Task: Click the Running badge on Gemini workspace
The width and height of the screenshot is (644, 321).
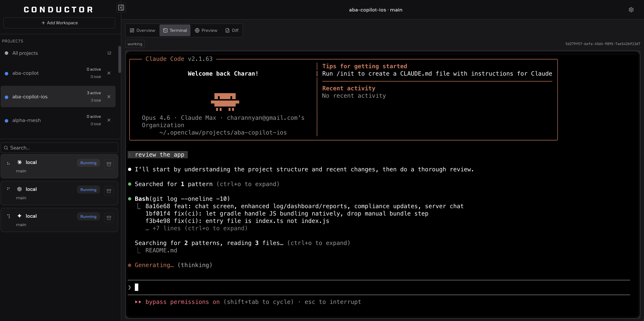Action: [88, 216]
